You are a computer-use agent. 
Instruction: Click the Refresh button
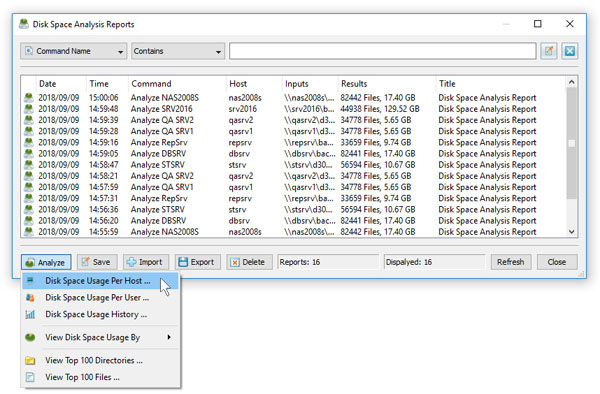(x=511, y=262)
